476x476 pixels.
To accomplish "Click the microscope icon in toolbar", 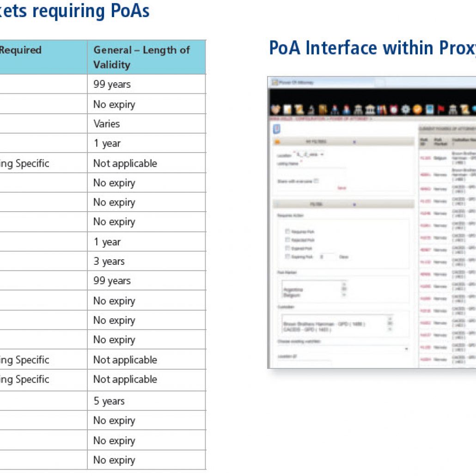I will 311,110.
